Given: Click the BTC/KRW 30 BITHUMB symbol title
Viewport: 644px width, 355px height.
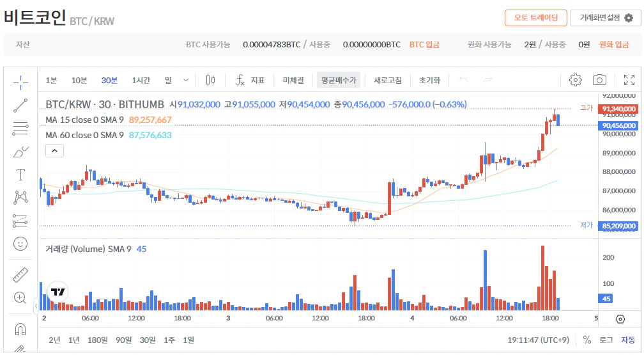Looking at the screenshot, I should [105, 104].
